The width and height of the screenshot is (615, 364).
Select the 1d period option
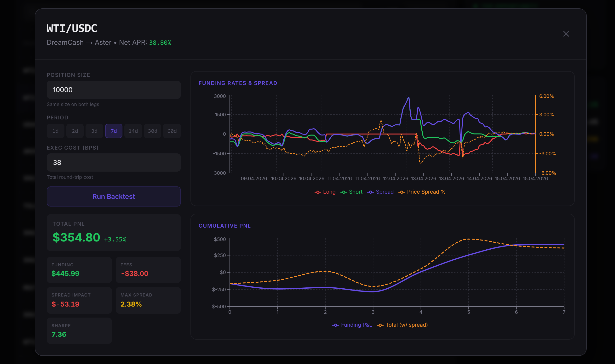[56, 131]
